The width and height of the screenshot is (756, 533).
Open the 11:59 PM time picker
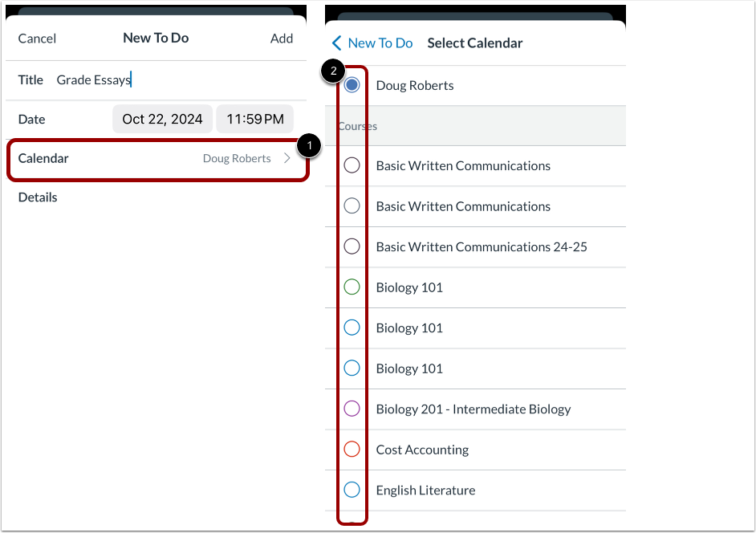[x=254, y=118]
